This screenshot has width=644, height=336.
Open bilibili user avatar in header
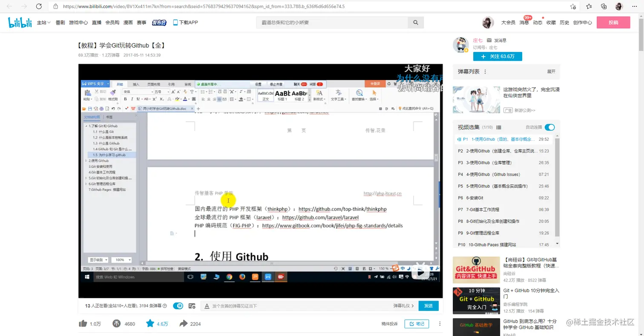[x=488, y=23]
